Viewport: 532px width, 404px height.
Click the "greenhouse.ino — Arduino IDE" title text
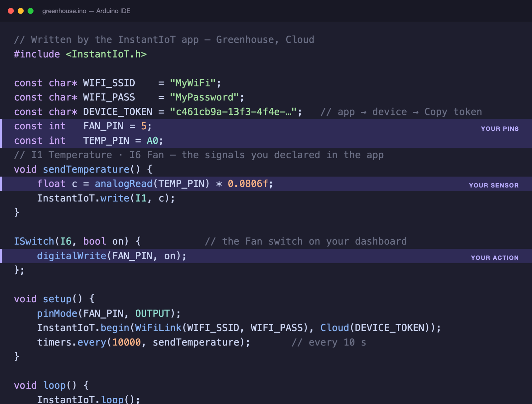[86, 11]
